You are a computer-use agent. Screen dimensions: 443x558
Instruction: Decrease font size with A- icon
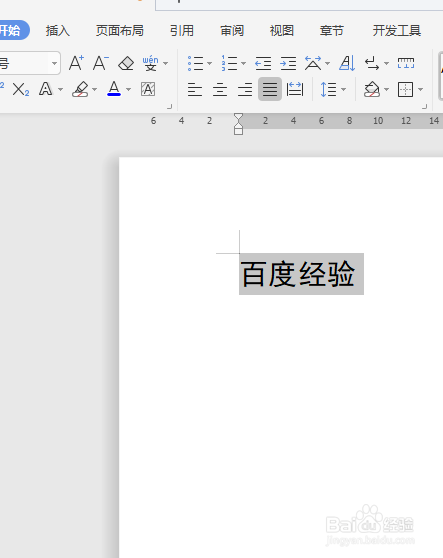click(101, 63)
